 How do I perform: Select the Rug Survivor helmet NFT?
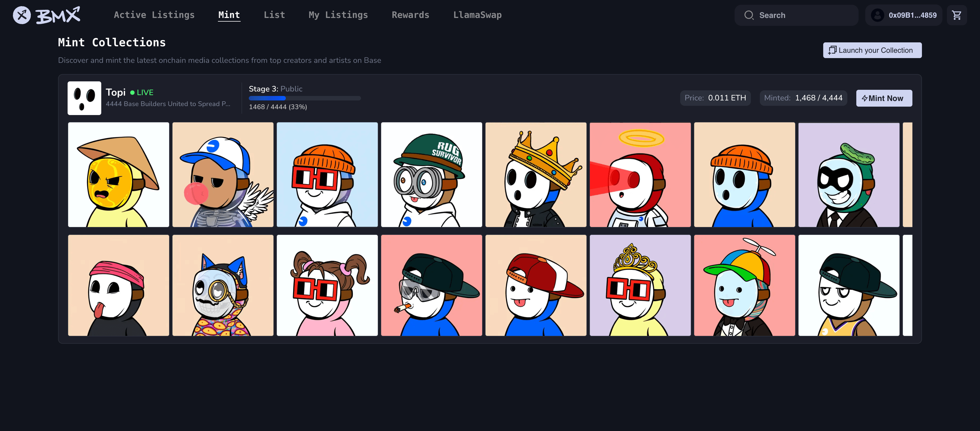tap(431, 175)
